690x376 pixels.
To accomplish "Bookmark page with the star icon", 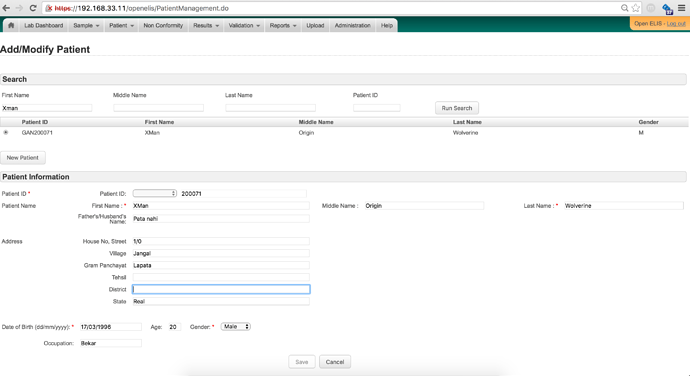I will (635, 8).
